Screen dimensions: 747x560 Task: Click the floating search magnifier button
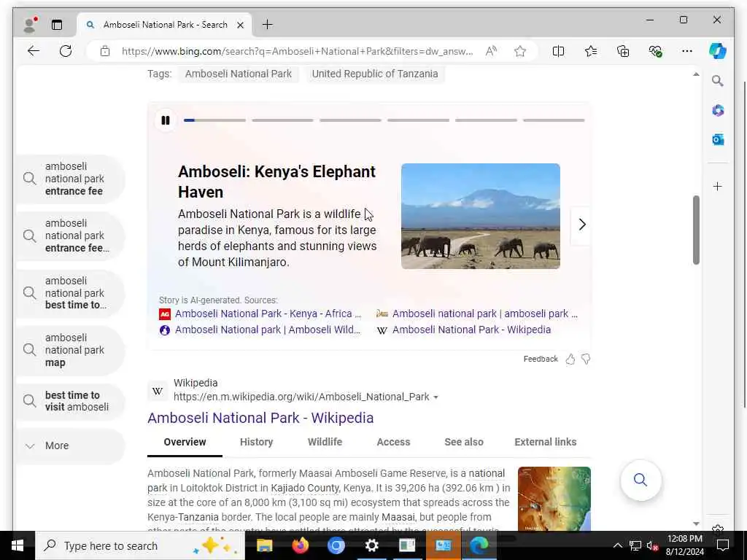pos(640,480)
